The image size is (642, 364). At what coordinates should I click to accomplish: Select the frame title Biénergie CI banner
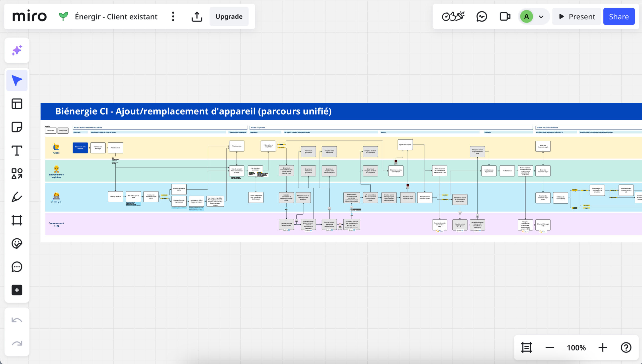pos(341,111)
